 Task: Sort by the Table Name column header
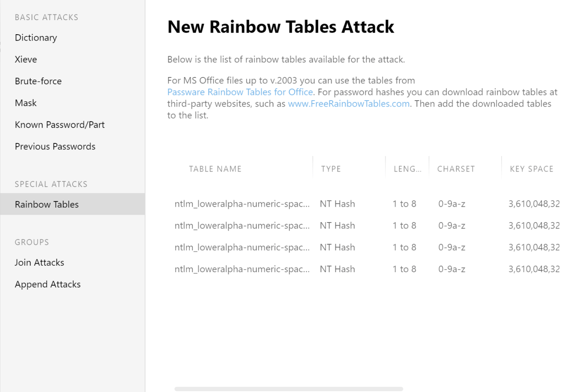click(215, 169)
